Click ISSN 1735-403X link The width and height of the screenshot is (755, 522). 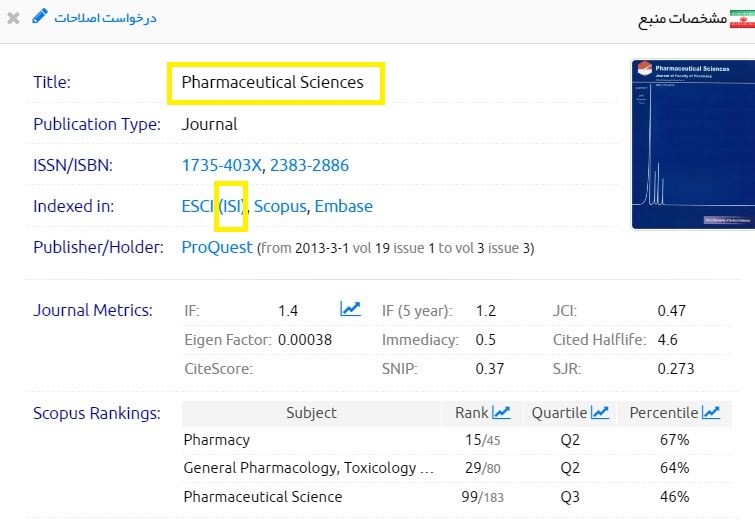coord(222,165)
